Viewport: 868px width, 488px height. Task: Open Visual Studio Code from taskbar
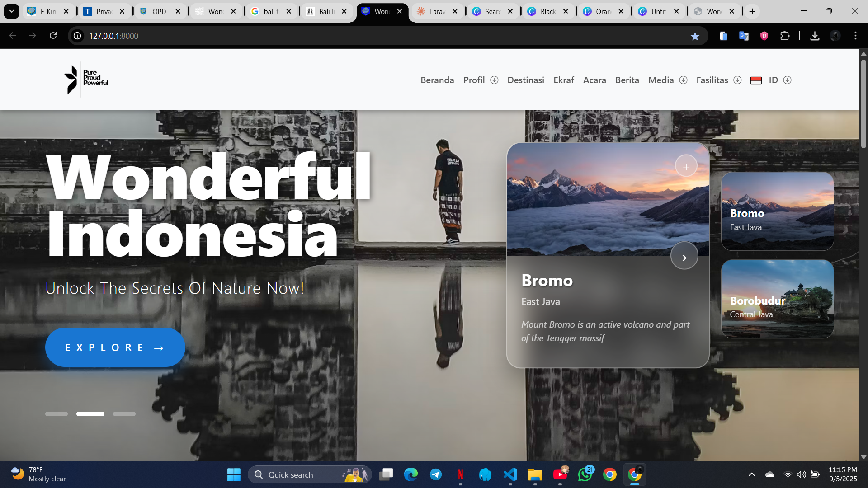(510, 474)
